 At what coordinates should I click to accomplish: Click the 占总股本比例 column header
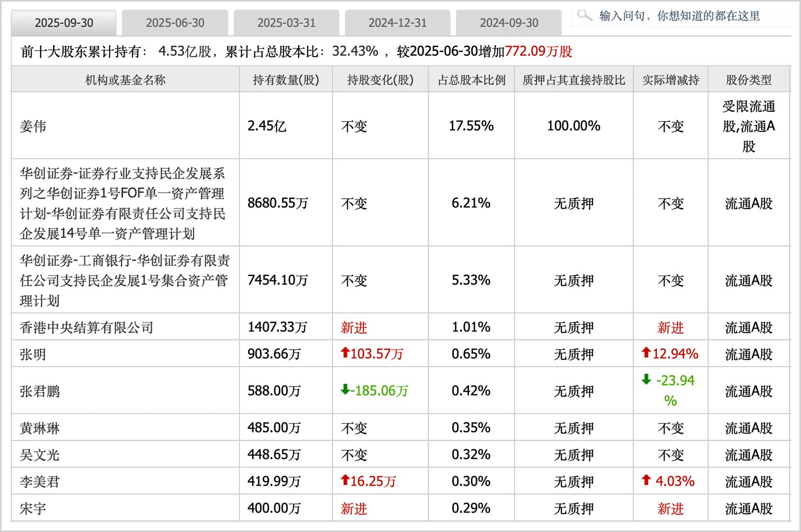pos(472,80)
